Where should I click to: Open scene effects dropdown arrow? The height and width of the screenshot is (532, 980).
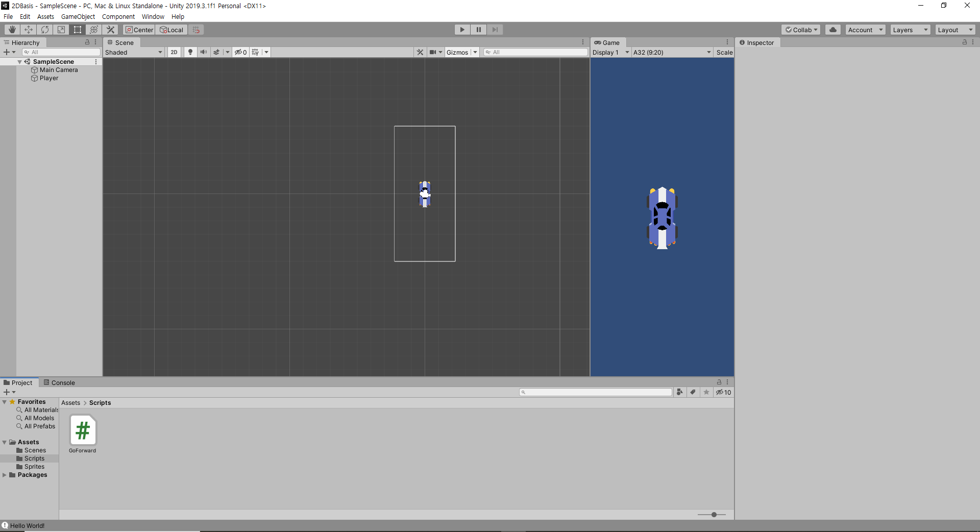coord(228,52)
